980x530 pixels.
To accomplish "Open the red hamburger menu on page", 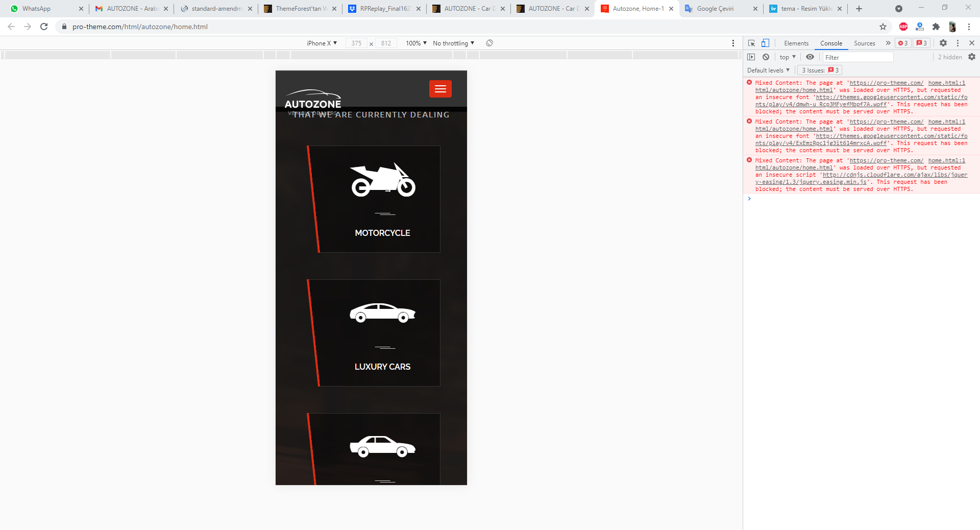I will (440, 89).
